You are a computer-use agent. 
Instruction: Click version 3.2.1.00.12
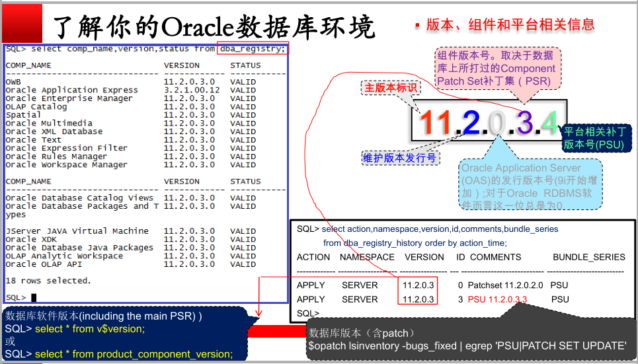192,90
